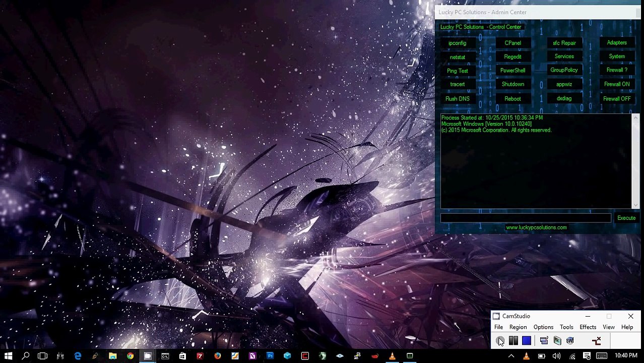Start a Ping Test
Screen dimensions: 644x363
click(458, 71)
